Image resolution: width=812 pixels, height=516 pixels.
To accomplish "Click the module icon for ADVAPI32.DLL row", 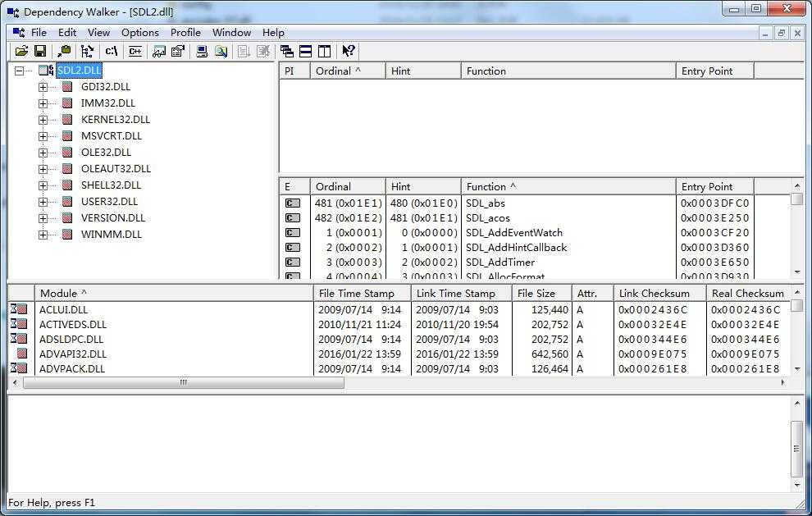I will [x=22, y=354].
